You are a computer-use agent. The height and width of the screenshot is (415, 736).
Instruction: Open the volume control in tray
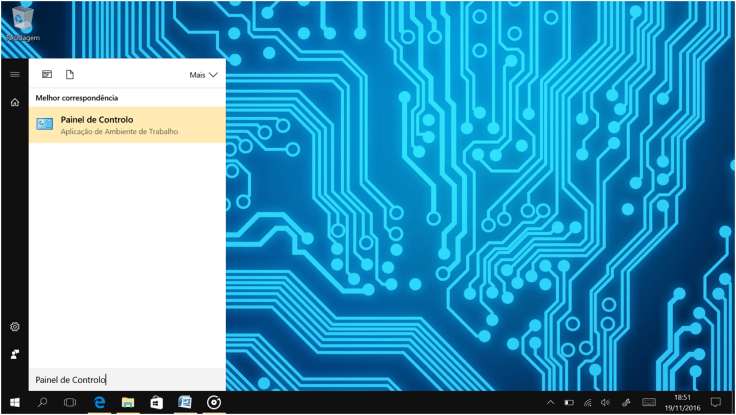point(606,403)
